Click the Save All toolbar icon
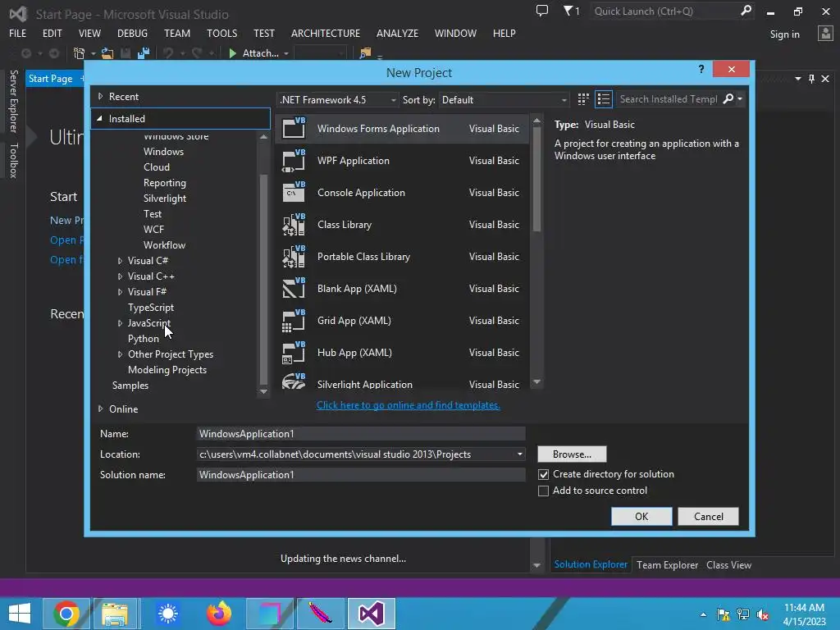The height and width of the screenshot is (630, 840). [144, 53]
